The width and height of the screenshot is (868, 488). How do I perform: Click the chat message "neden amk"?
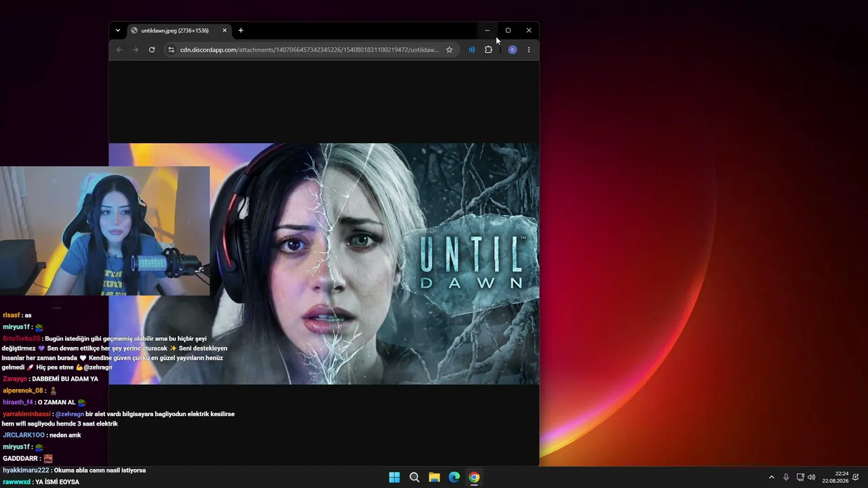point(65,435)
